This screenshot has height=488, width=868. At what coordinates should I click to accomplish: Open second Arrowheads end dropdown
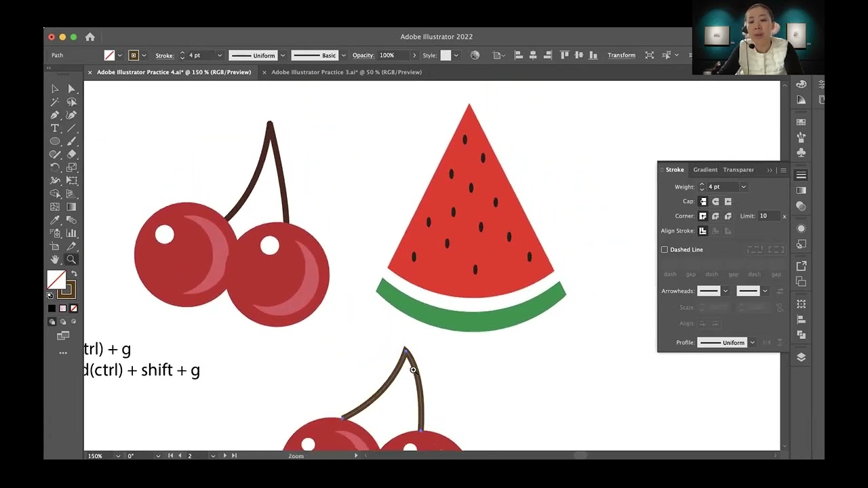(764, 291)
